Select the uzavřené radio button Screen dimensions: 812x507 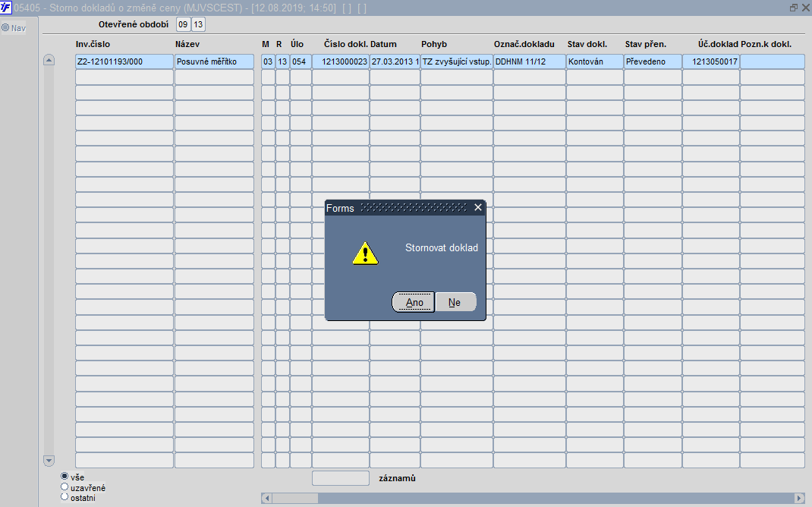point(65,487)
